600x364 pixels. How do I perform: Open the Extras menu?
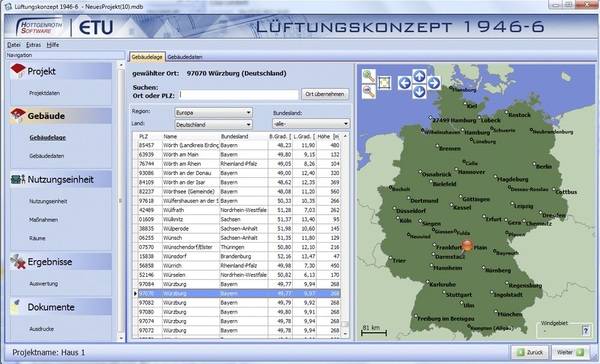click(33, 45)
